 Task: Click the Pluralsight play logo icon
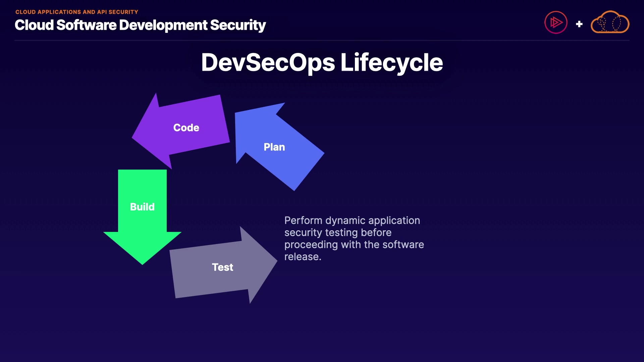coord(555,22)
